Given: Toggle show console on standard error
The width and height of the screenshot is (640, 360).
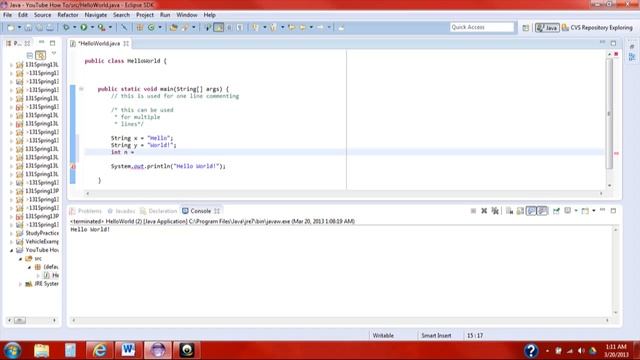Looking at the screenshot, I should click(x=542, y=211).
